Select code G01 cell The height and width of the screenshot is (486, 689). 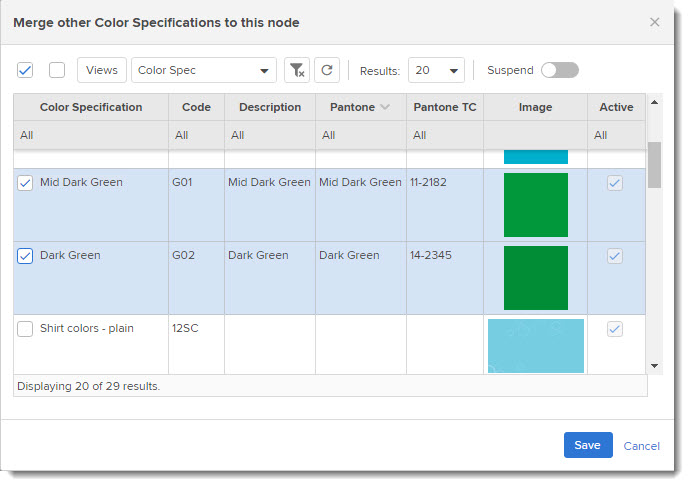(x=196, y=205)
